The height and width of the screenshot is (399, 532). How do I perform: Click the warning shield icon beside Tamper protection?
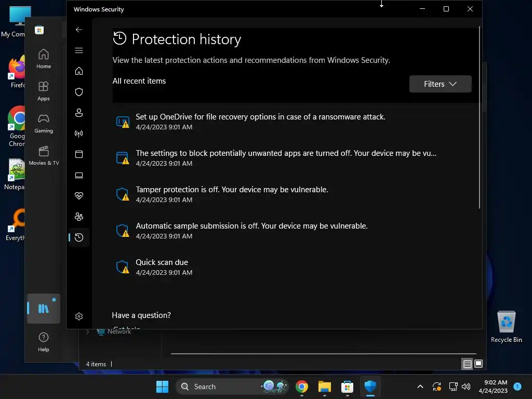123,194
